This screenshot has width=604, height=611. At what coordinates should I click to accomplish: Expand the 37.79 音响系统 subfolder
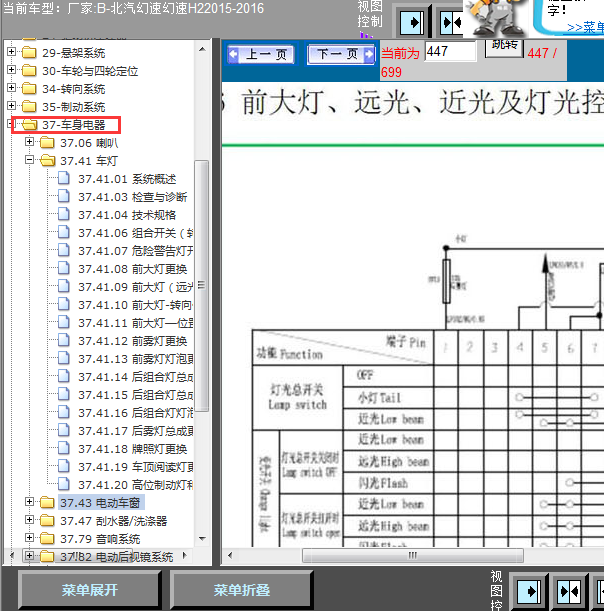29,538
